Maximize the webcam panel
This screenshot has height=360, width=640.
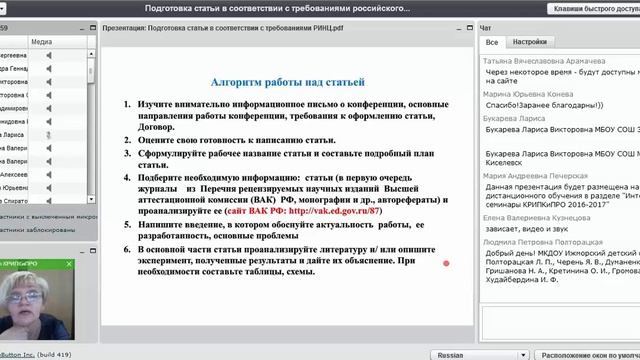tap(93, 251)
